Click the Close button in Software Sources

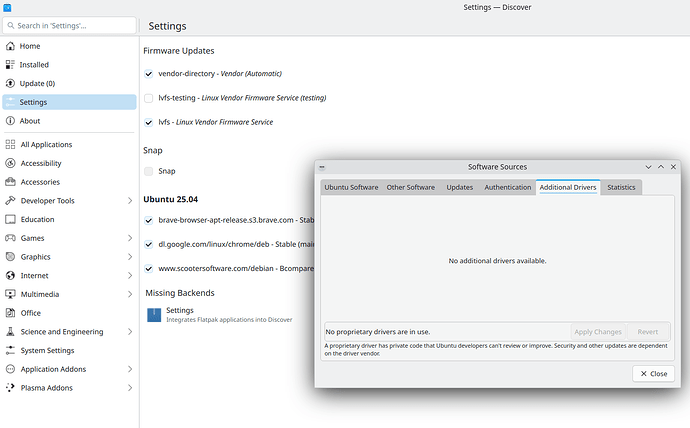pyautogui.click(x=653, y=373)
